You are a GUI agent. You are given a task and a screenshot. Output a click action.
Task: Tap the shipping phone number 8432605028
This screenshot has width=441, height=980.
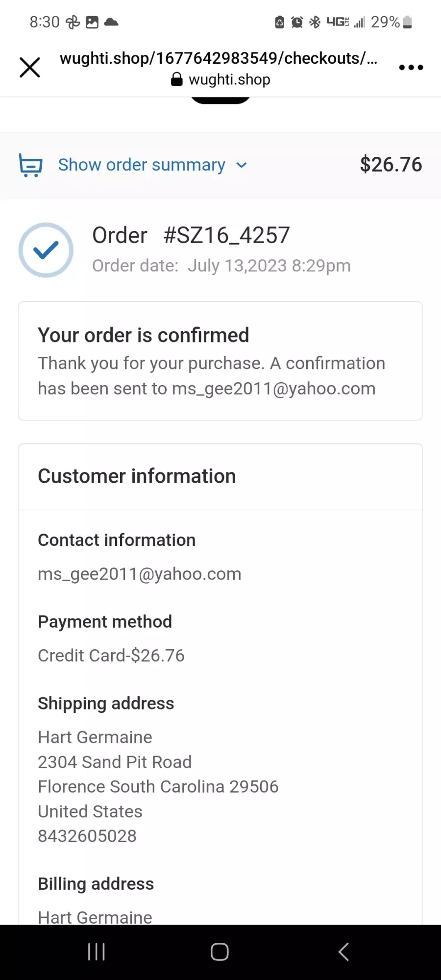[x=87, y=836]
